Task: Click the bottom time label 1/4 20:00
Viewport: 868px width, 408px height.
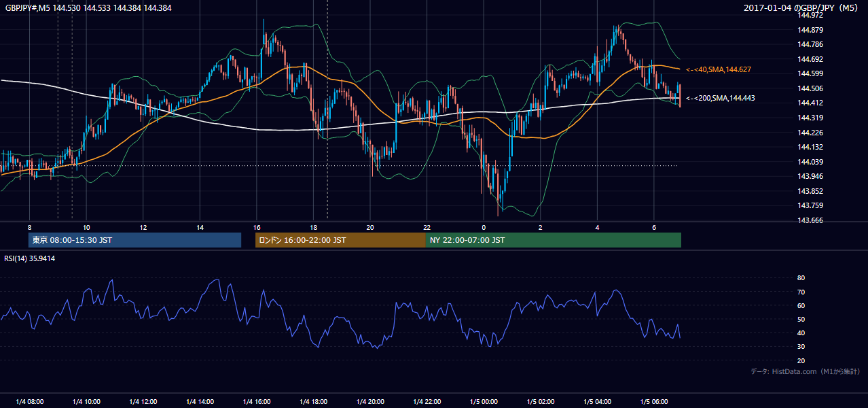Action: tap(370, 402)
